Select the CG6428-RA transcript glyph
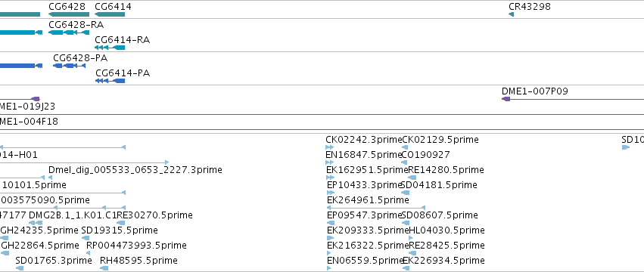Image resolution: width=644 pixels, height=272 pixels. (69, 32)
